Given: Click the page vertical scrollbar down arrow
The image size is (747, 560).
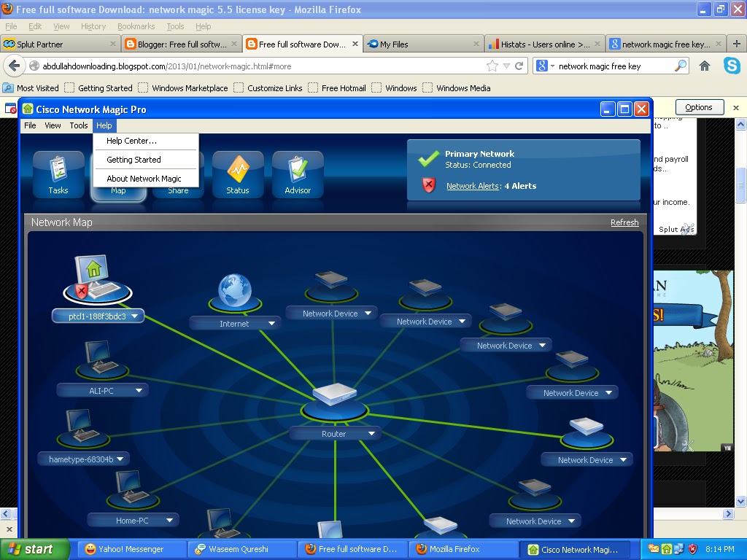Looking at the screenshot, I should tap(741, 501).
